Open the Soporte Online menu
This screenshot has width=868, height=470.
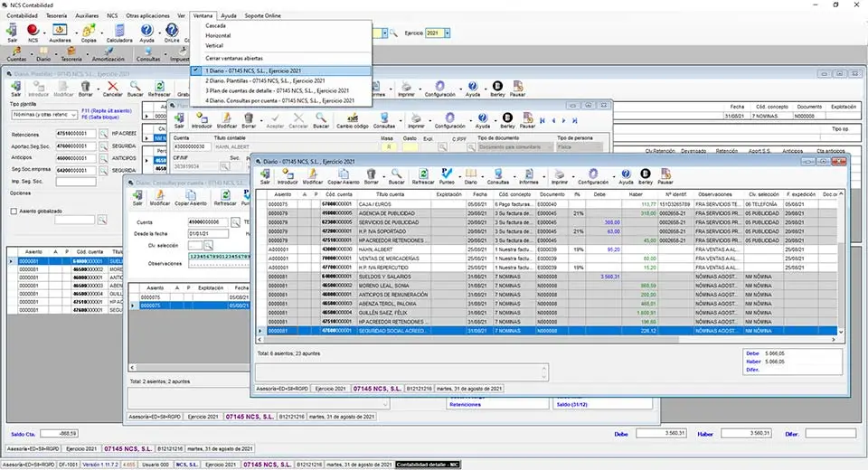pyautogui.click(x=262, y=15)
